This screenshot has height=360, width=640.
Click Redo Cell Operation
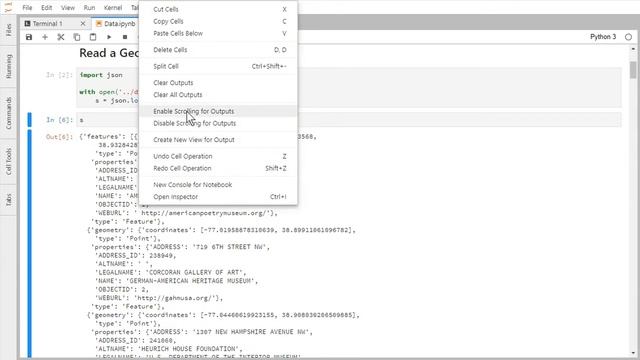(218, 168)
